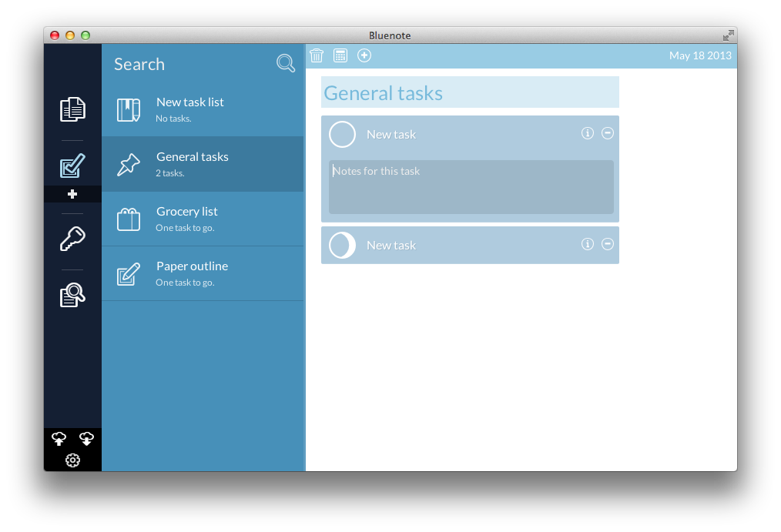This screenshot has width=781, height=532.
Task: Open the passwords key section
Action: click(x=72, y=239)
